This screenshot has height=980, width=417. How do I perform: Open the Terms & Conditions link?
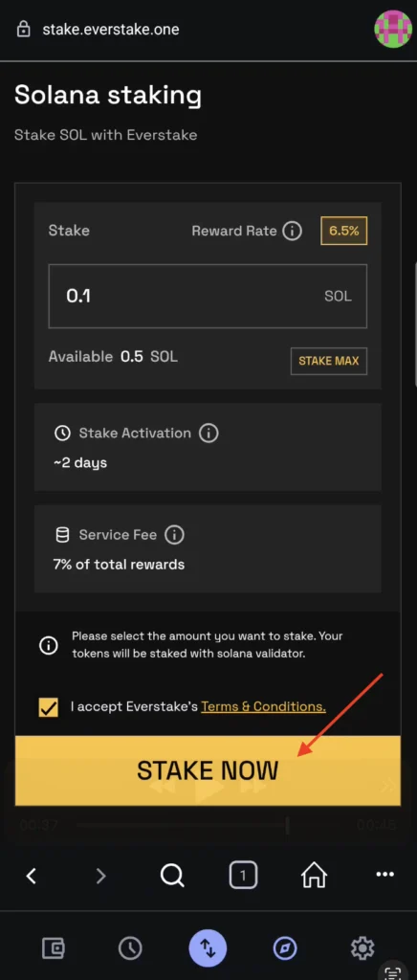pos(263,707)
